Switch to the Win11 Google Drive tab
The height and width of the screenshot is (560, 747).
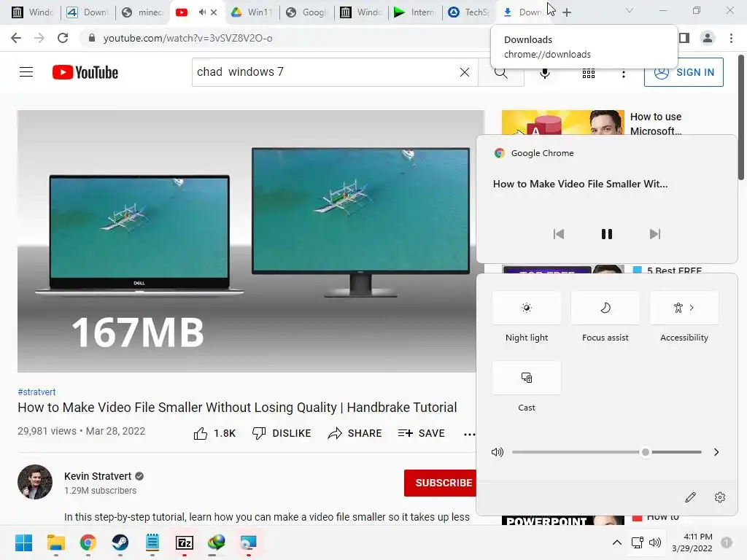[252, 12]
